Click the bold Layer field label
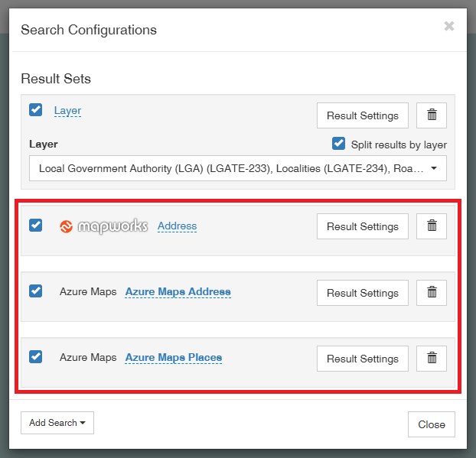 click(x=44, y=144)
